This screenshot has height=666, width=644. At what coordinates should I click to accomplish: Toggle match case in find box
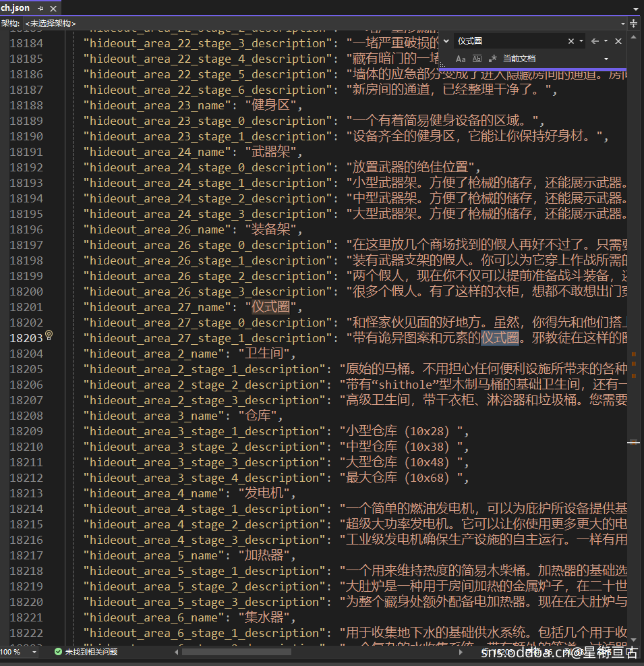[461, 59]
